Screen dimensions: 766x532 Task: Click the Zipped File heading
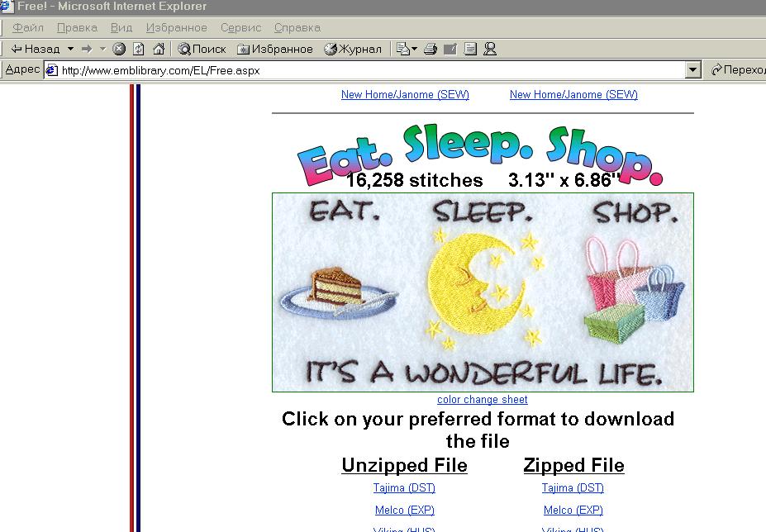pyautogui.click(x=573, y=465)
